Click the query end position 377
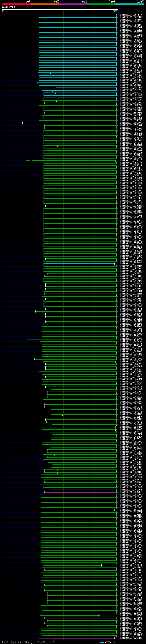146x644 pixels. click(115, 11)
